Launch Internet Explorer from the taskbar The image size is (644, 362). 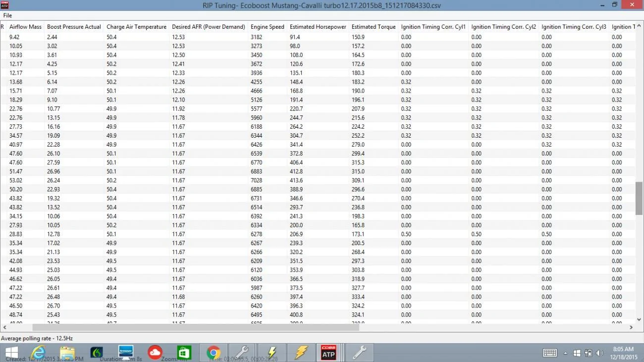(39, 352)
